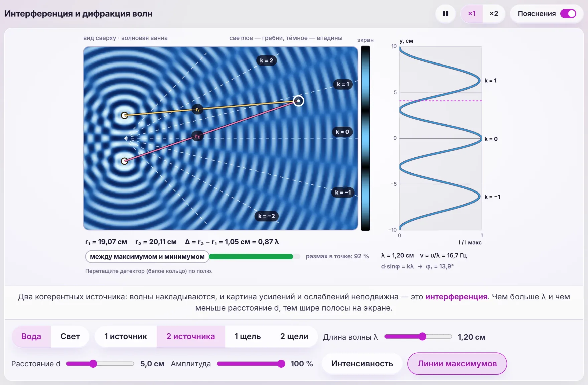Click the 'вид сверху · волновая ванна' caption
This screenshot has height=385, width=588.
[125, 38]
